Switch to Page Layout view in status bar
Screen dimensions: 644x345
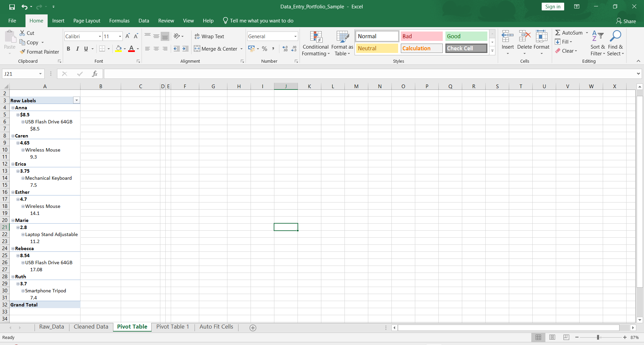point(552,337)
